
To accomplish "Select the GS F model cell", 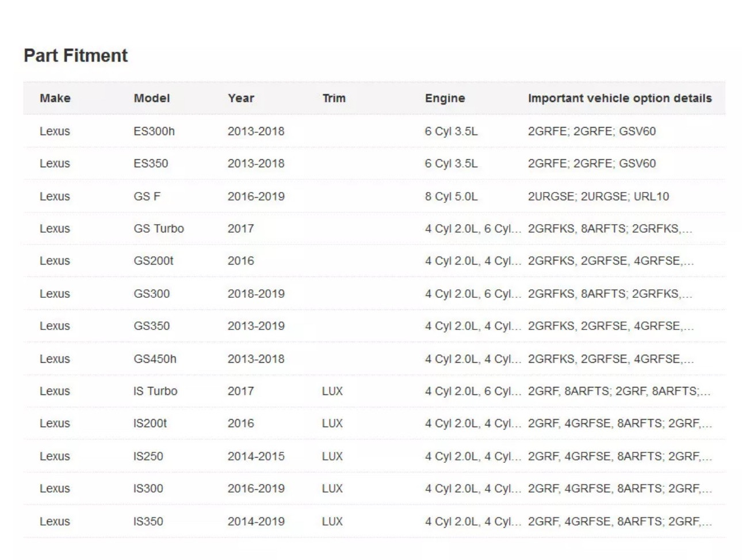I will (147, 196).
